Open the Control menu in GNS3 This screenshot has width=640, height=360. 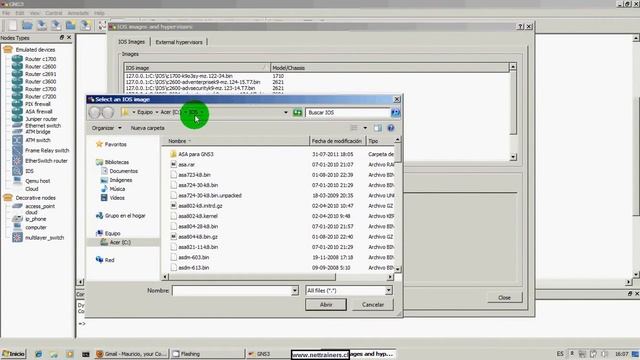tap(53, 13)
